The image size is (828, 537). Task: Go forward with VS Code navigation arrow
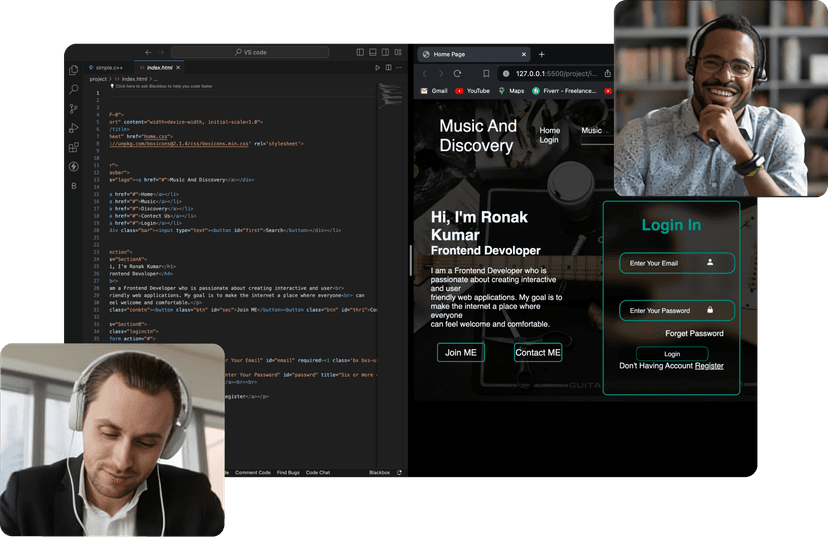161,52
